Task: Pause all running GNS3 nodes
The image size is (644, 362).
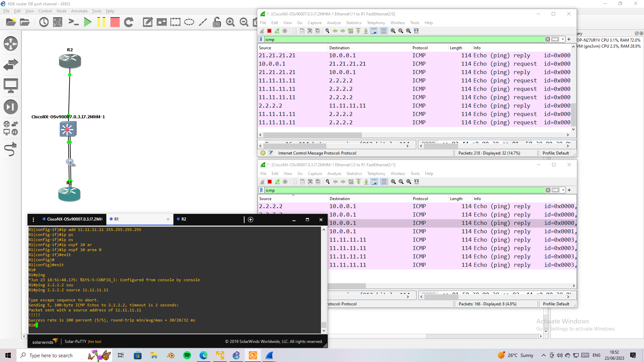Action: (x=101, y=22)
